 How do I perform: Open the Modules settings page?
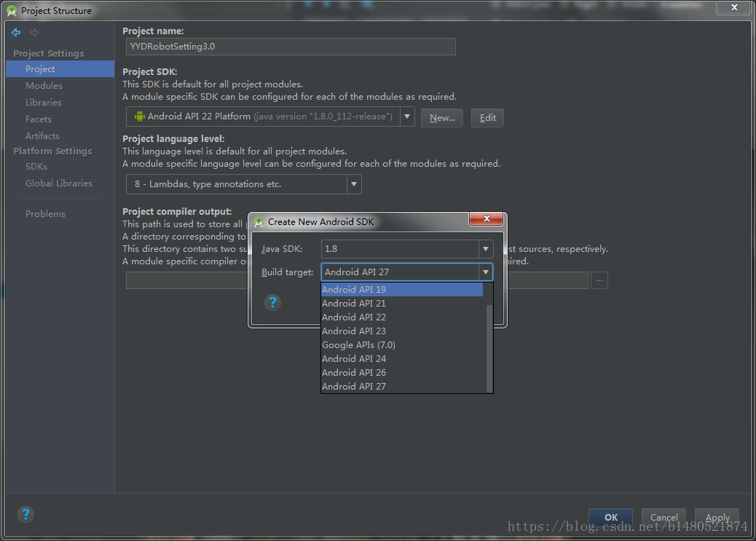coord(44,85)
